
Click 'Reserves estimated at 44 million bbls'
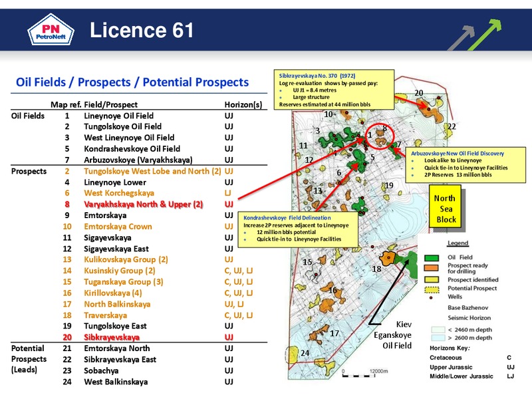(325, 104)
